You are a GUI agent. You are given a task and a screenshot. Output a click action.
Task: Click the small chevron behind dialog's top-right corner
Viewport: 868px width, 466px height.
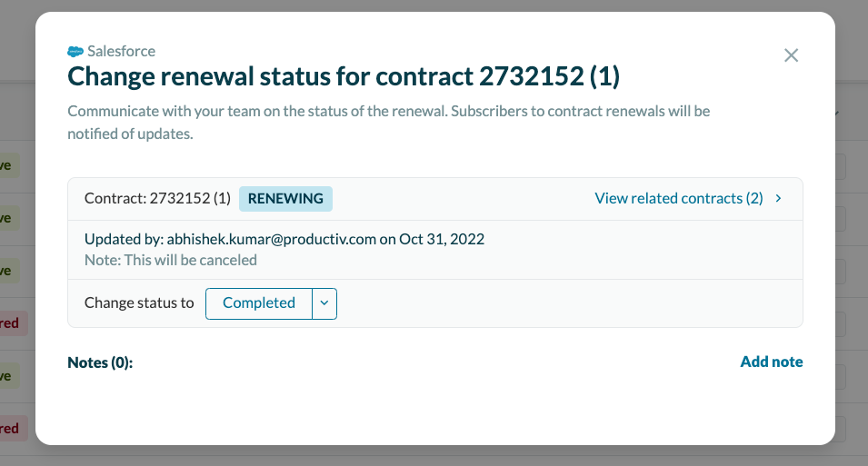click(x=836, y=113)
